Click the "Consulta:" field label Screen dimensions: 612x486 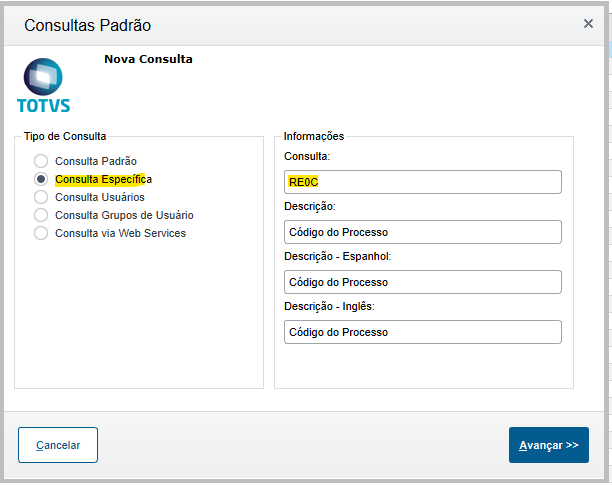click(307, 157)
